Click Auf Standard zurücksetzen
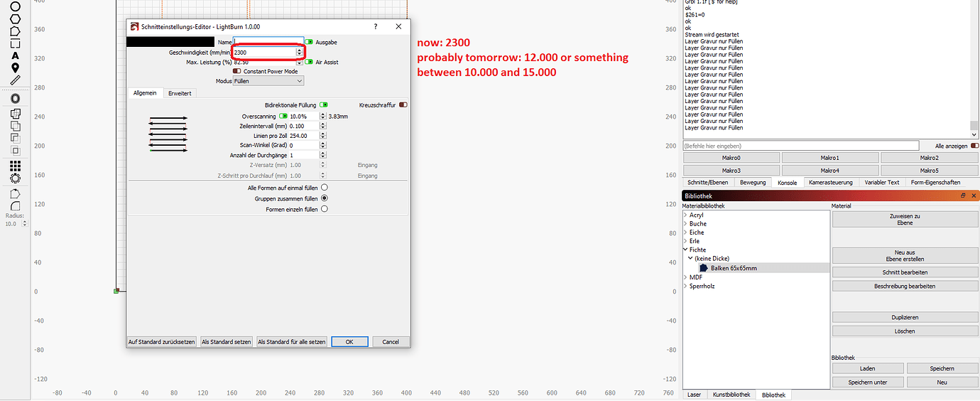 coord(162,342)
